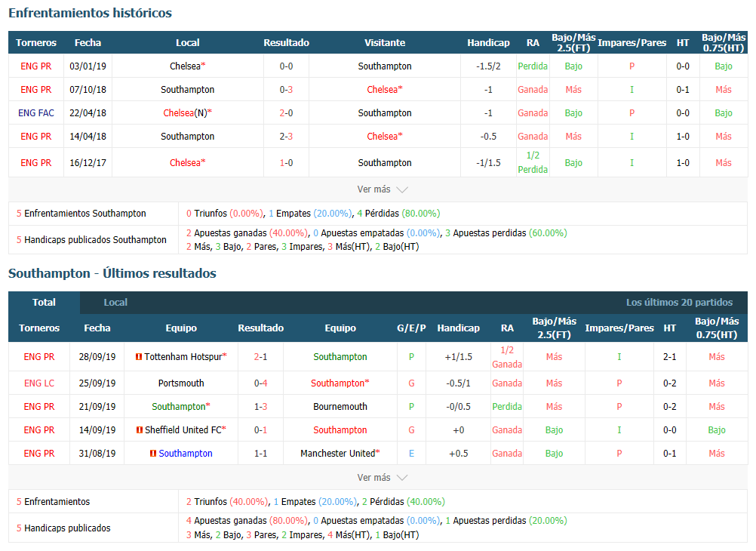
Task: Click handicap -0.5/1 in Portsmouth row
Action: point(459,383)
